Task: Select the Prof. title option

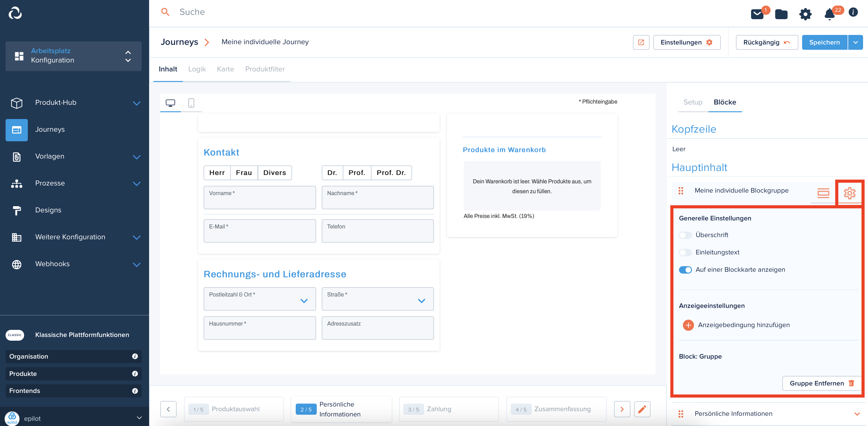Action: [x=357, y=173]
